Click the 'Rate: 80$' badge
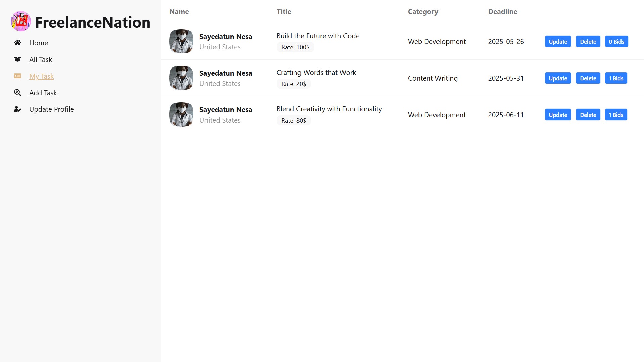Viewport: 644px width, 362px height. [293, 121]
